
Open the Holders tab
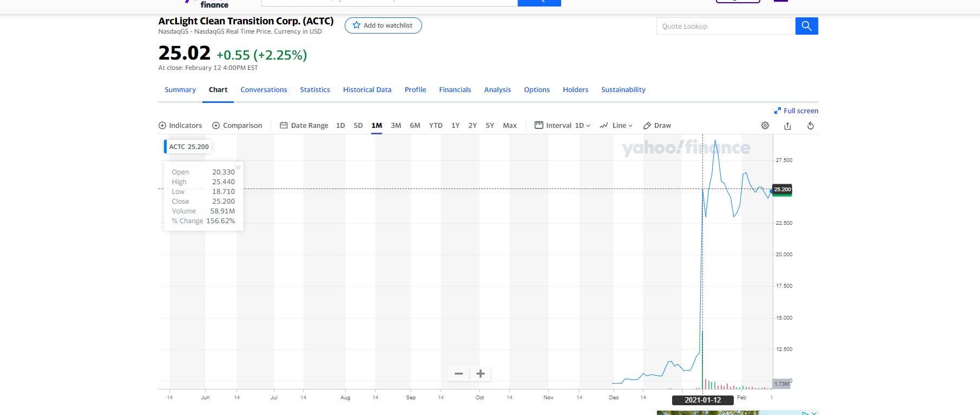click(575, 90)
